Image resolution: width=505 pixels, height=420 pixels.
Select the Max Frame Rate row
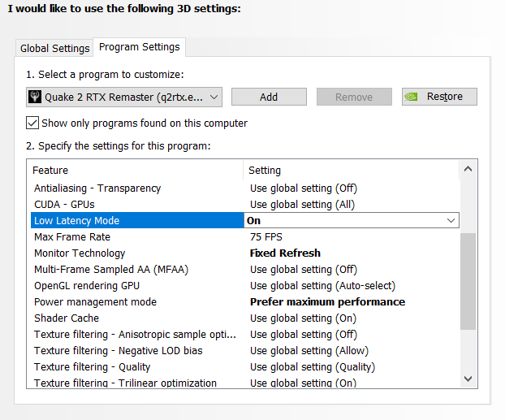[72, 237]
